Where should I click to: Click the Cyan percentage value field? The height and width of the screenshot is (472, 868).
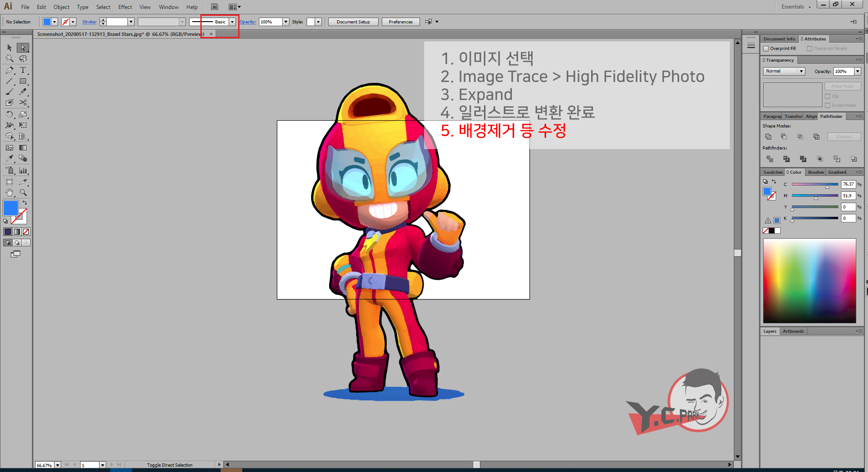tap(848, 184)
